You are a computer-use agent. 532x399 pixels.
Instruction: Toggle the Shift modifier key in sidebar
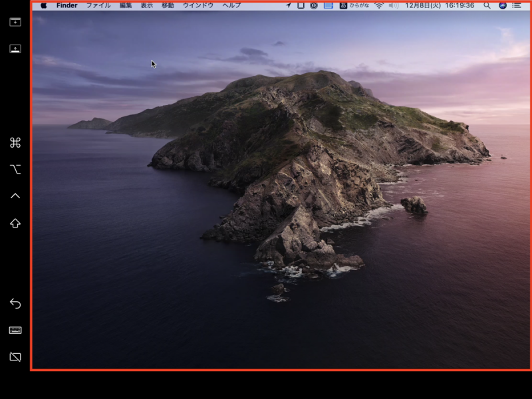click(15, 223)
